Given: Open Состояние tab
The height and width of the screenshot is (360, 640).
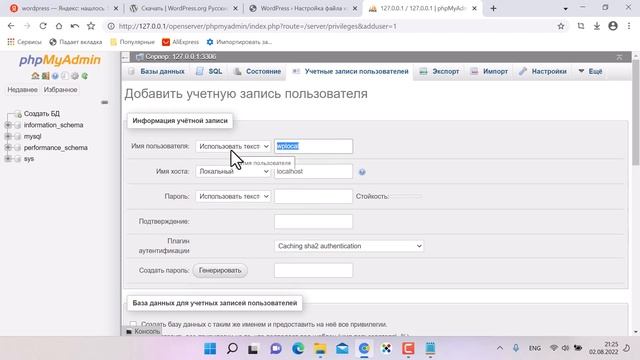Looking at the screenshot, I should [257, 71].
